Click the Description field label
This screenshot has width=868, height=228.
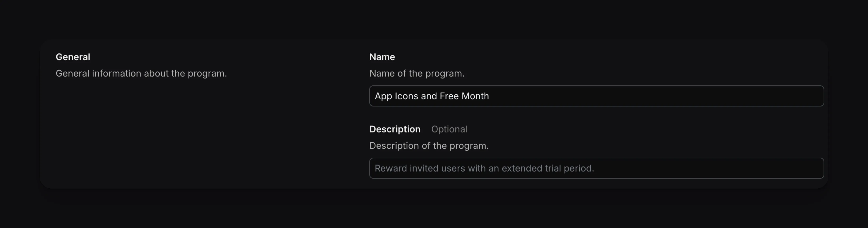click(x=395, y=129)
